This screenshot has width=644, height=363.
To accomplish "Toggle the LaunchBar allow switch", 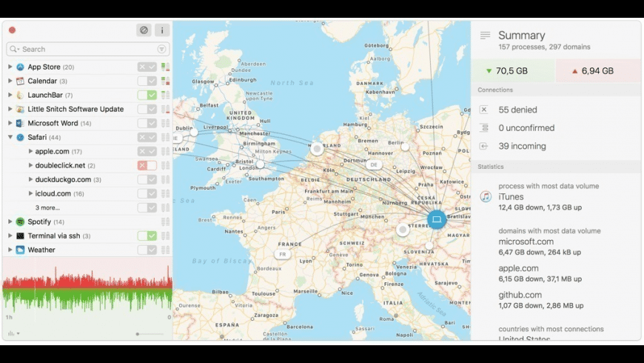I will click(x=147, y=95).
